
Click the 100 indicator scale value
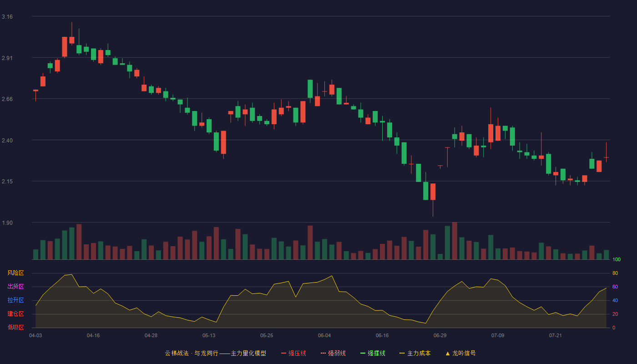[617, 259]
